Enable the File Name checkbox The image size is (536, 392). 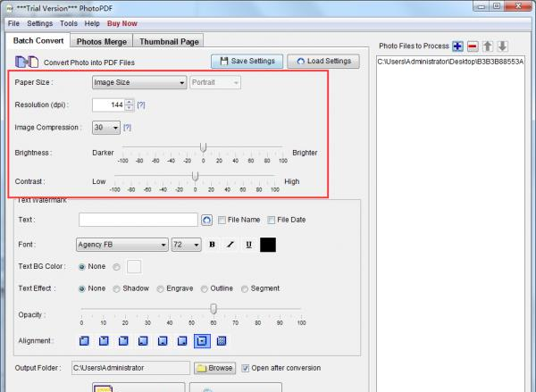[222, 220]
